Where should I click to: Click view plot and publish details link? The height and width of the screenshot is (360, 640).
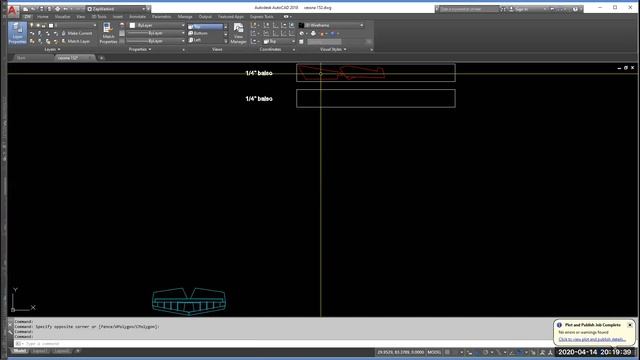[592, 339]
